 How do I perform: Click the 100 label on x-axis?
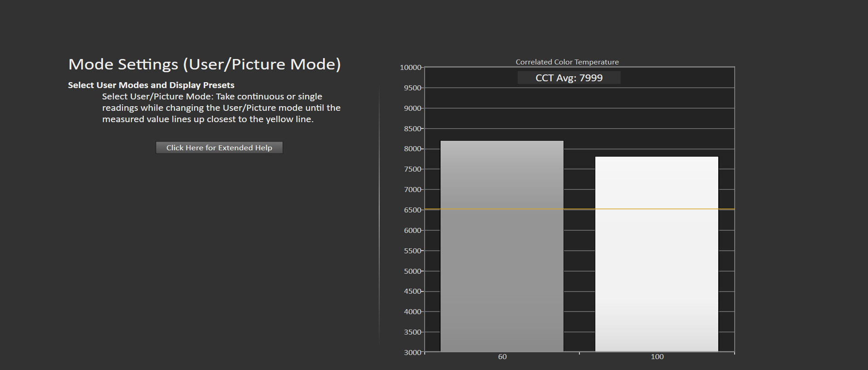(657, 357)
